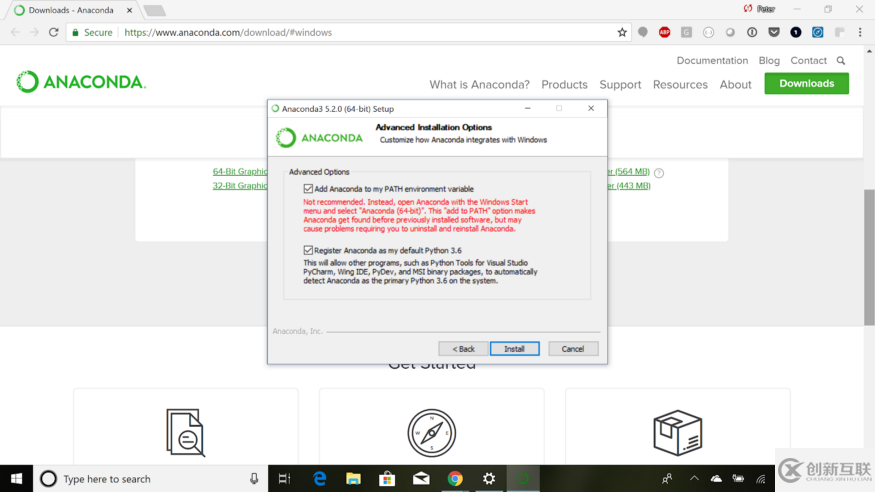
Task: Click the browser forward arrow
Action: [35, 32]
